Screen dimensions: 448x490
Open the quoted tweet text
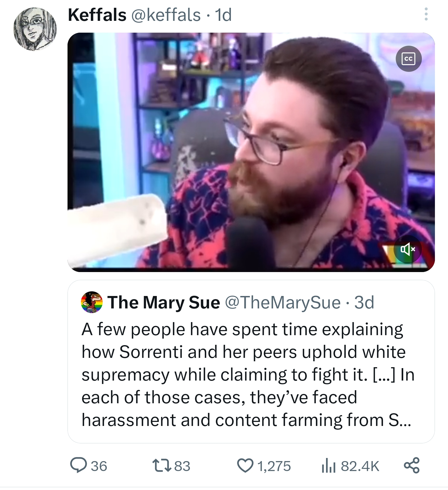coord(248,375)
